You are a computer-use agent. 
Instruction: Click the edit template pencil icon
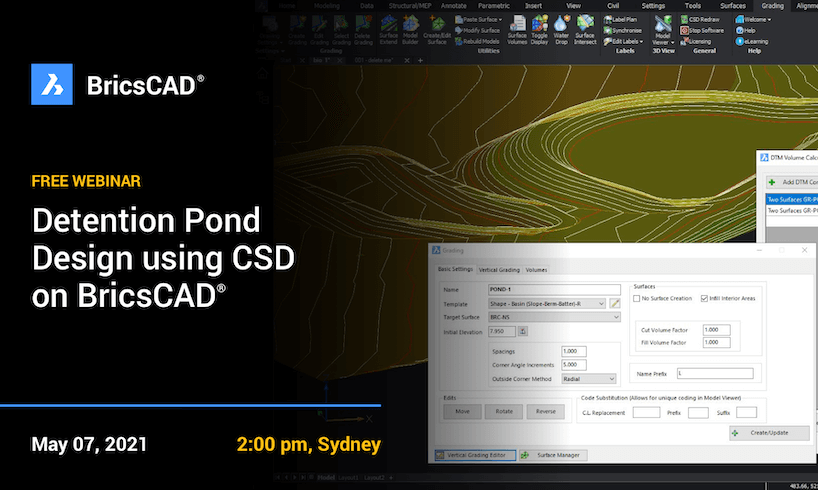pos(615,303)
